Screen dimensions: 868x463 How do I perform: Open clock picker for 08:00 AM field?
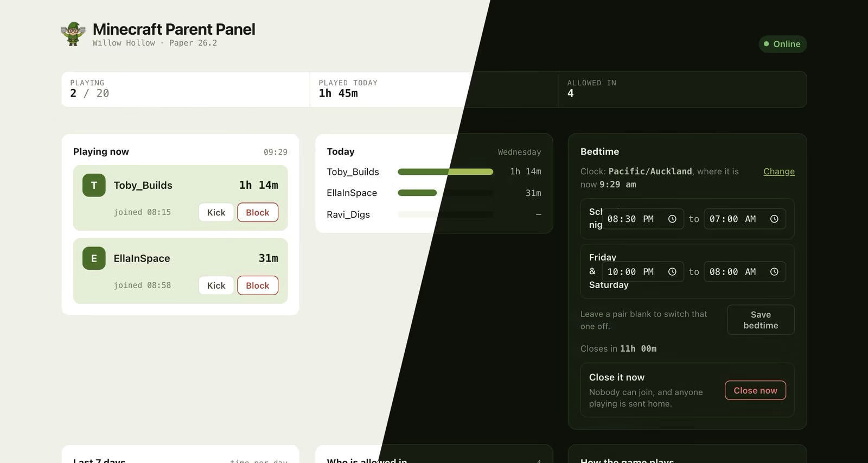(x=774, y=271)
